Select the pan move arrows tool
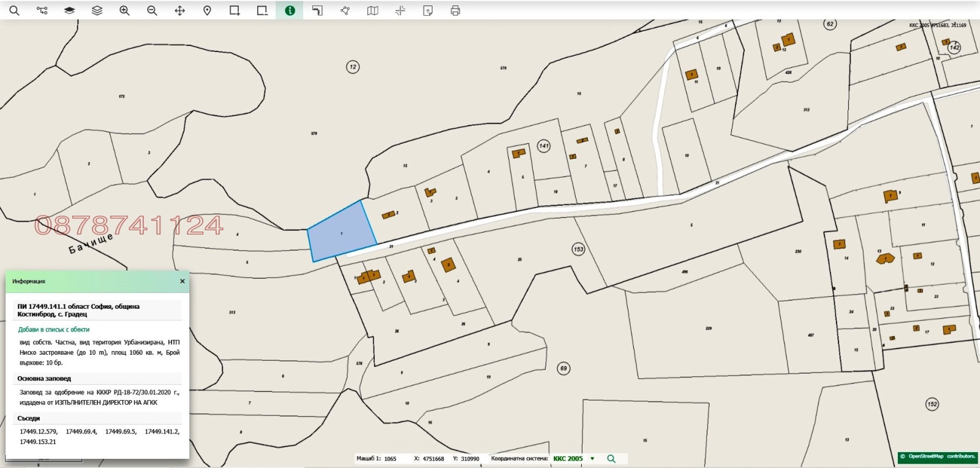 [179, 10]
